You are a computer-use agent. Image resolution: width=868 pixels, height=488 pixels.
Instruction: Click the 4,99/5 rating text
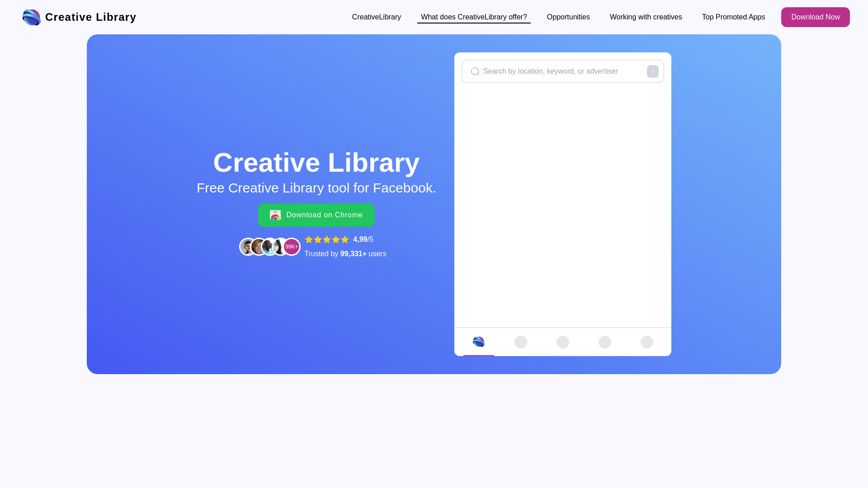363,239
